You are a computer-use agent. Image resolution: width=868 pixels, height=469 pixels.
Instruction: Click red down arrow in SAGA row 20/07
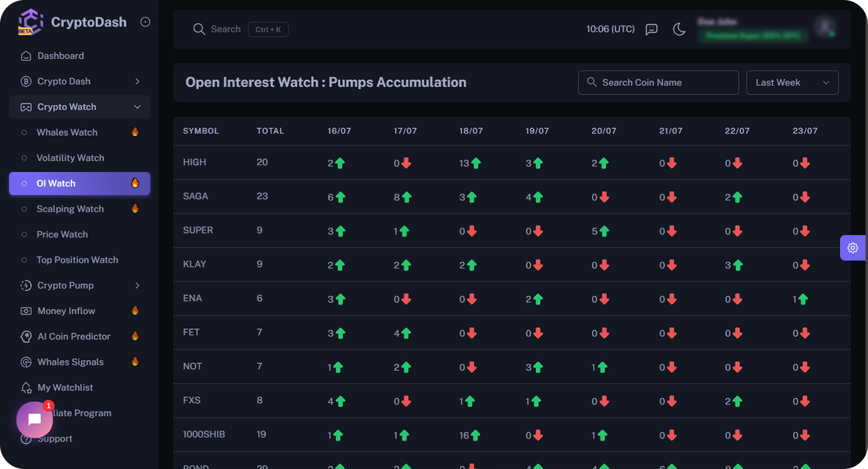tap(604, 197)
